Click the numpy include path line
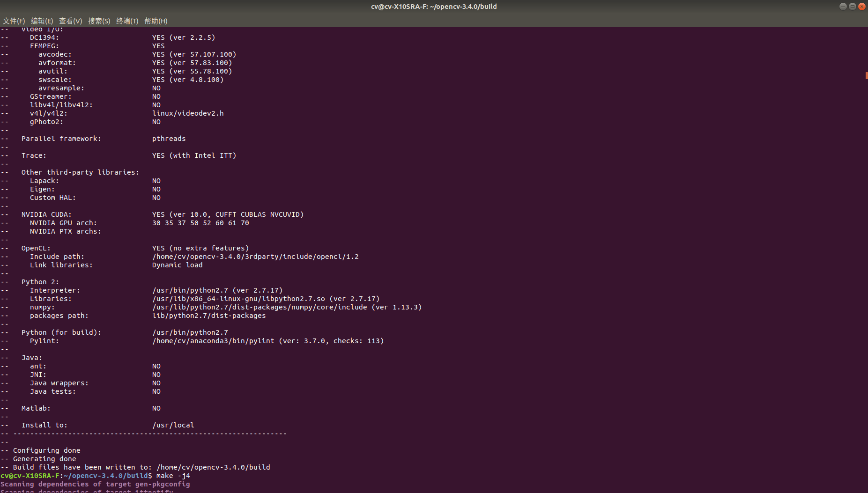This screenshot has height=493, width=868. pos(287,307)
